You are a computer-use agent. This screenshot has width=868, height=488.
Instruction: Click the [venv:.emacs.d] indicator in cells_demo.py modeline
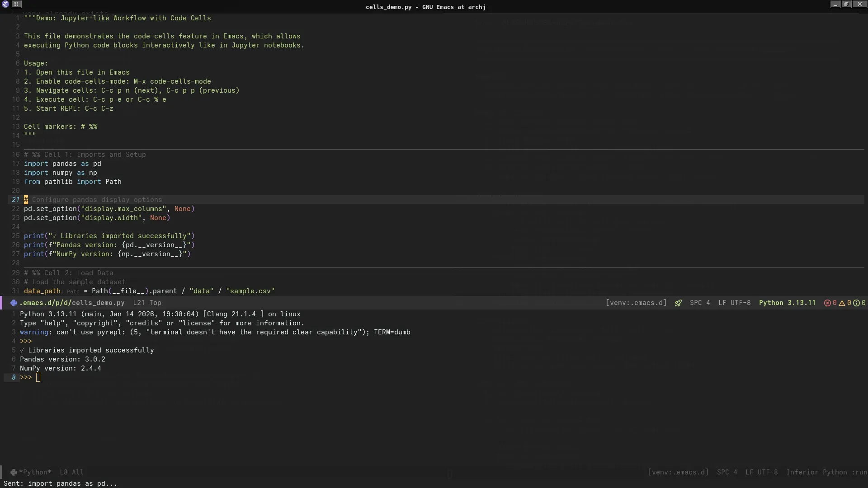[636, 303]
